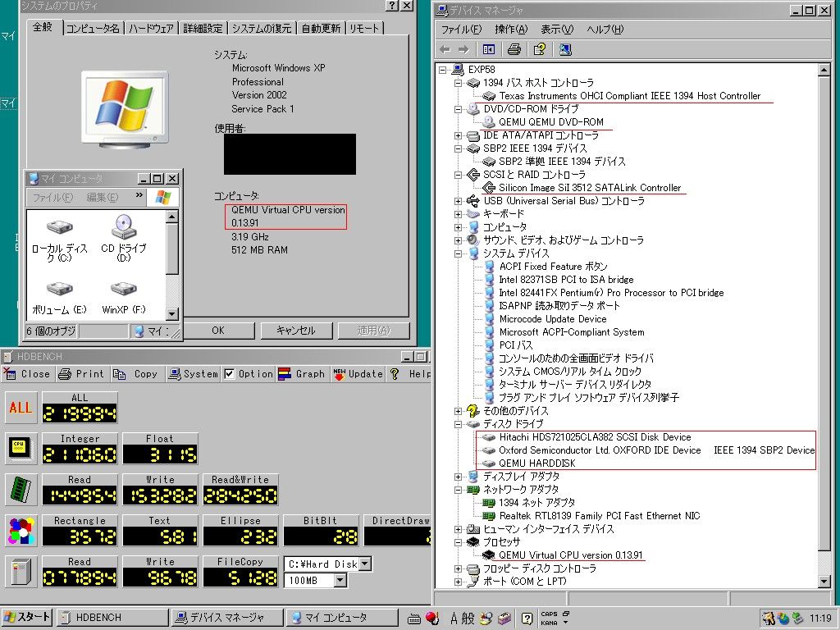Click Print in HDBENCH toolbar

(x=81, y=374)
